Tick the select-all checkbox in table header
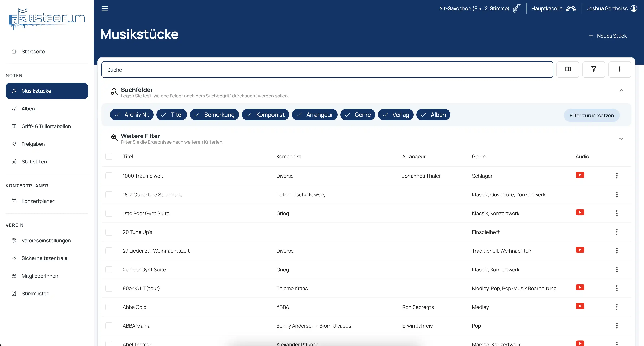Screen dimensions: 644x346 tap(109, 156)
